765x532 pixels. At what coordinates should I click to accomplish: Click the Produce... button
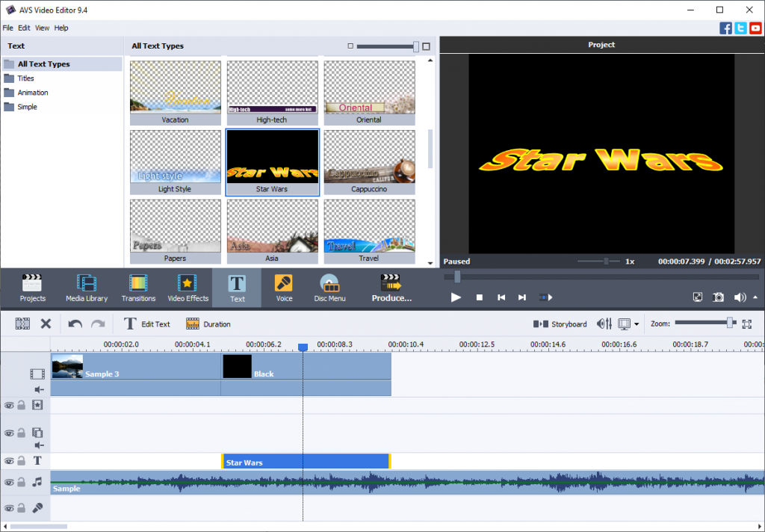[391, 288]
